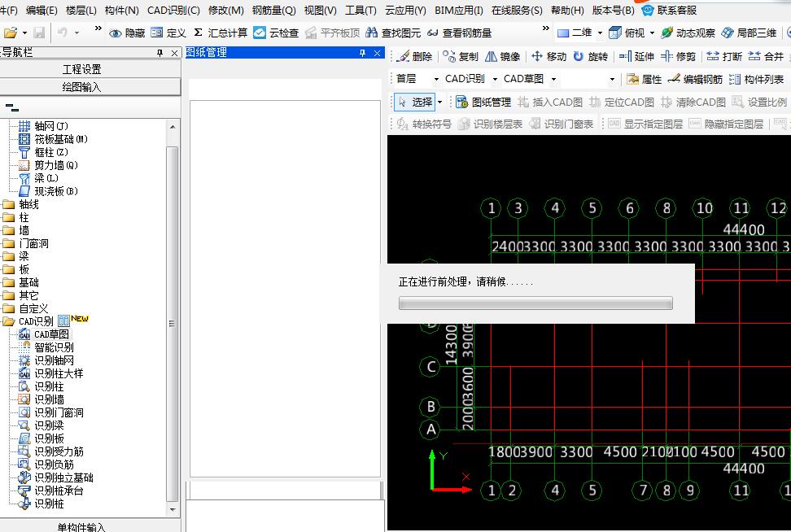Expand the 基础 folder
Viewport: 791px width, 532px height.
(x=9, y=282)
